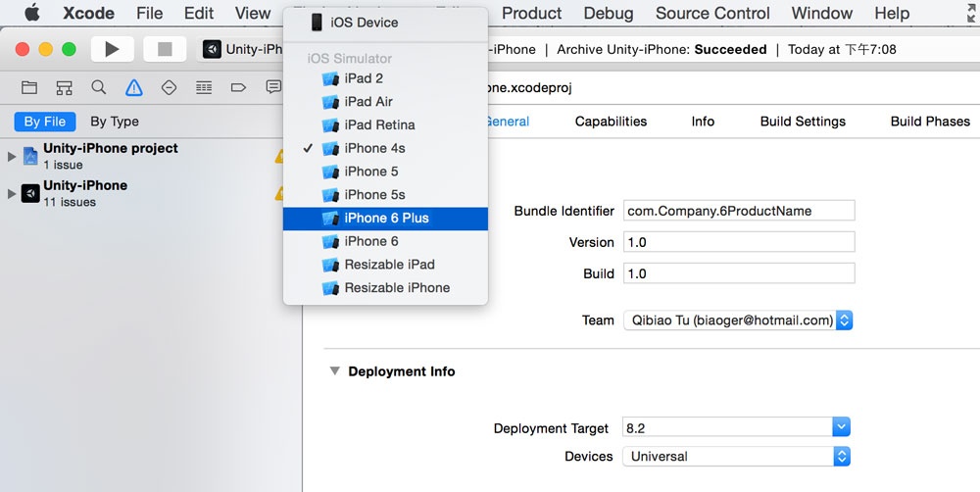This screenshot has height=492, width=980.
Task: Click the Resizable iPhone simulator icon
Action: coord(330,288)
